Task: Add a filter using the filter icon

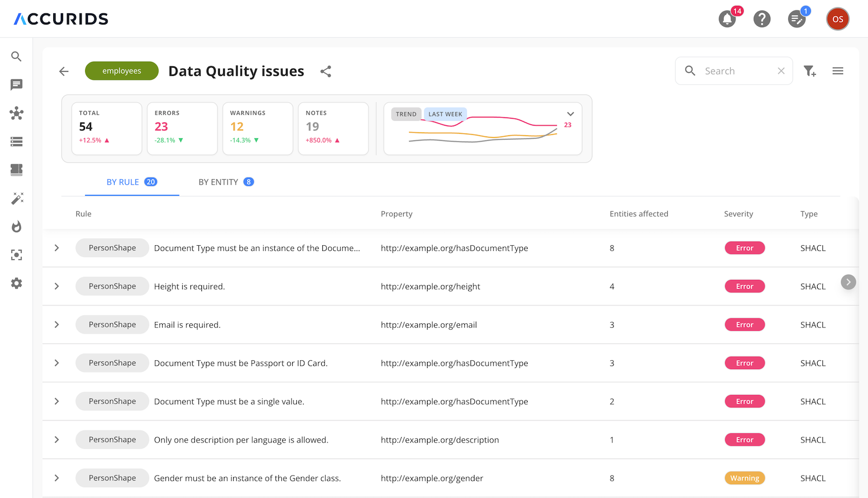Action: [810, 71]
